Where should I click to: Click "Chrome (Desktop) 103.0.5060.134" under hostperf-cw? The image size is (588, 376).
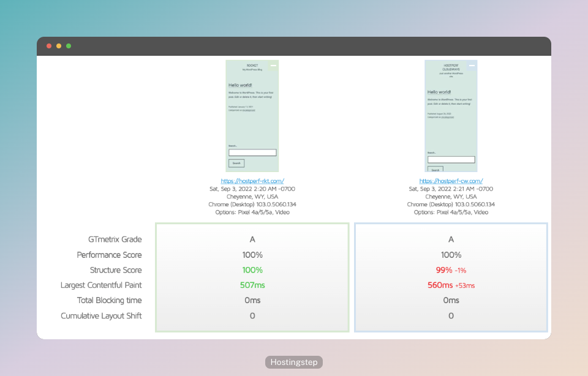pos(451,205)
